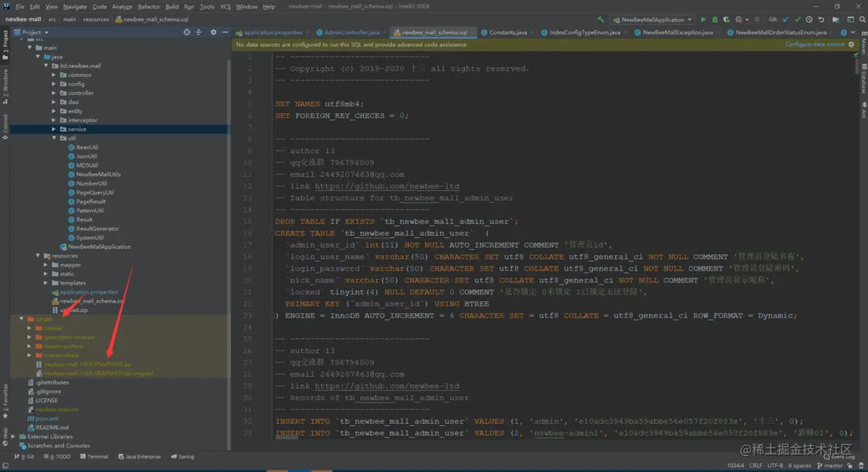Select NewBeeMallApplication class in tree
This screenshot has width=868, height=472.
(x=99, y=247)
